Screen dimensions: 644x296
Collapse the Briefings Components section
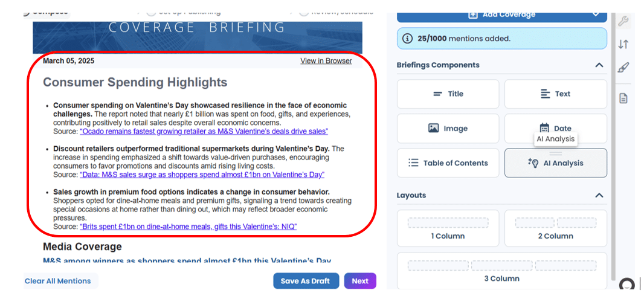599,65
